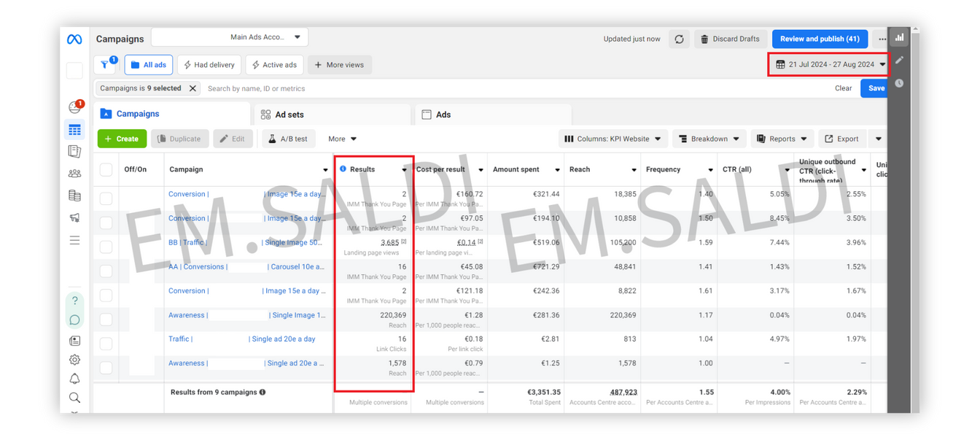Screen dimensions: 980x440
Task: Open Audiences people icon in sidebar
Action: point(74,174)
